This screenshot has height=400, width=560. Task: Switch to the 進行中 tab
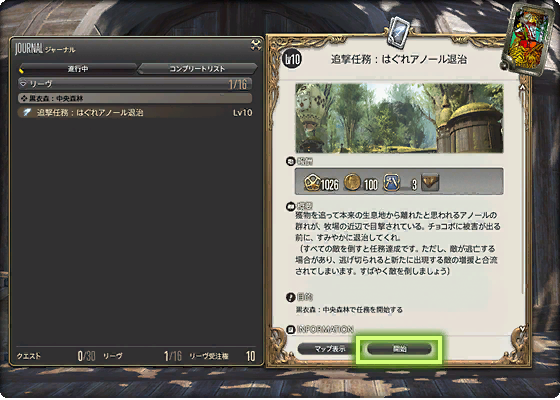[x=78, y=69]
